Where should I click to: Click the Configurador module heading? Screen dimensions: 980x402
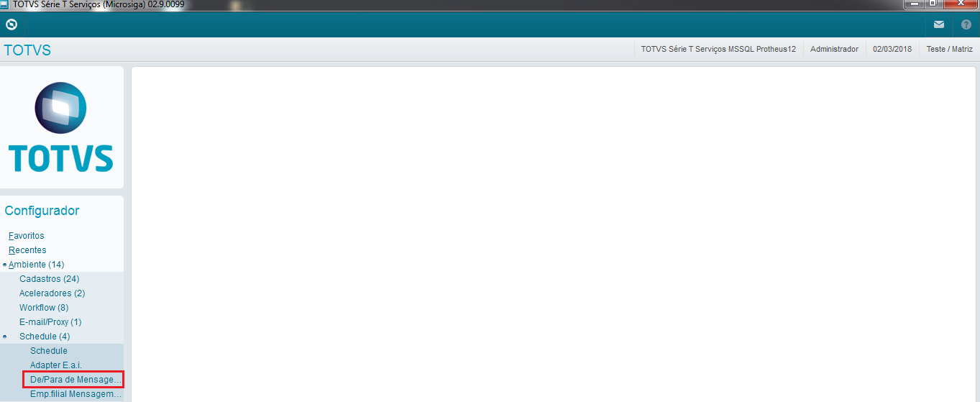click(42, 211)
